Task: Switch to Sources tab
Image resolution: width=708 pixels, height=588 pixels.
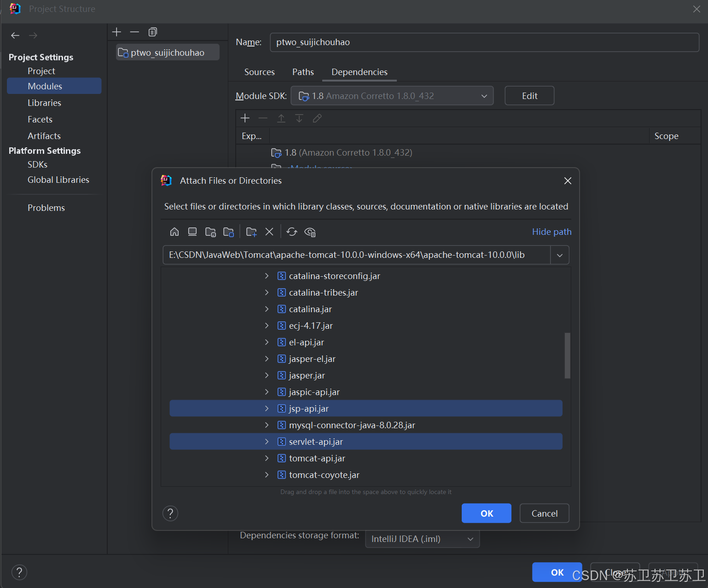Action: (x=260, y=72)
